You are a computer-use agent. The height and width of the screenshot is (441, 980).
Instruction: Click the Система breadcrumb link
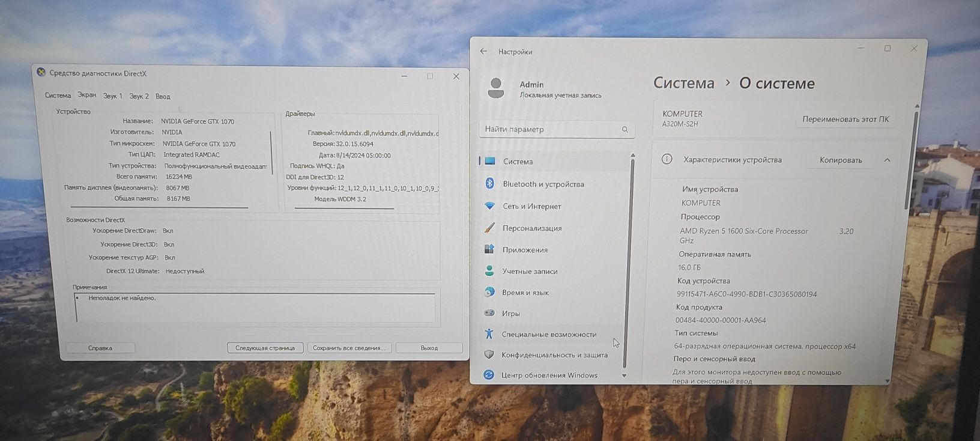[x=684, y=83]
